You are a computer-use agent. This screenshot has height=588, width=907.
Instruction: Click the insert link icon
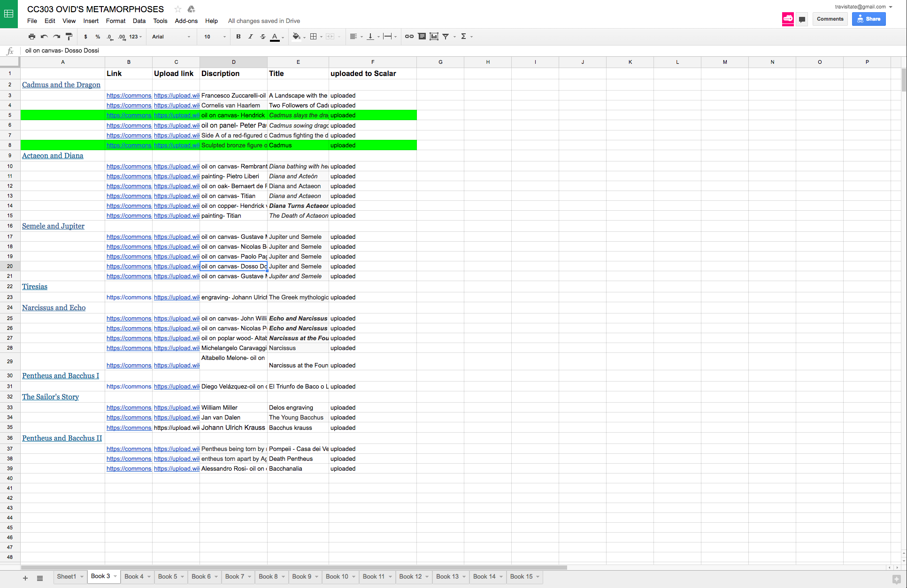click(x=409, y=37)
